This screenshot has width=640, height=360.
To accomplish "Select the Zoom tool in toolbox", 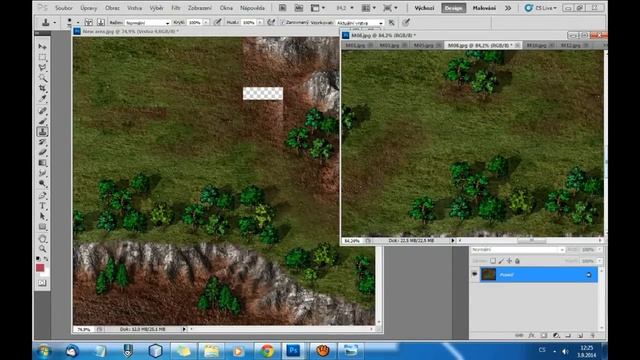I will [42, 249].
